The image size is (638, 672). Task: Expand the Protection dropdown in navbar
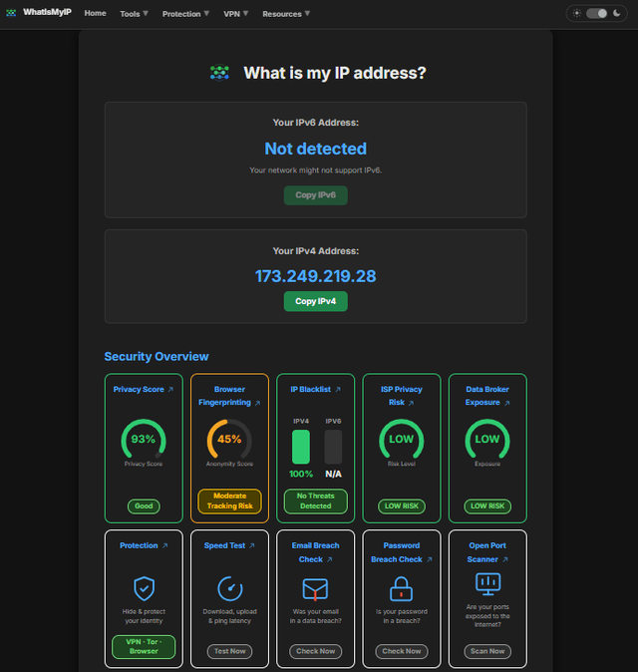[185, 14]
